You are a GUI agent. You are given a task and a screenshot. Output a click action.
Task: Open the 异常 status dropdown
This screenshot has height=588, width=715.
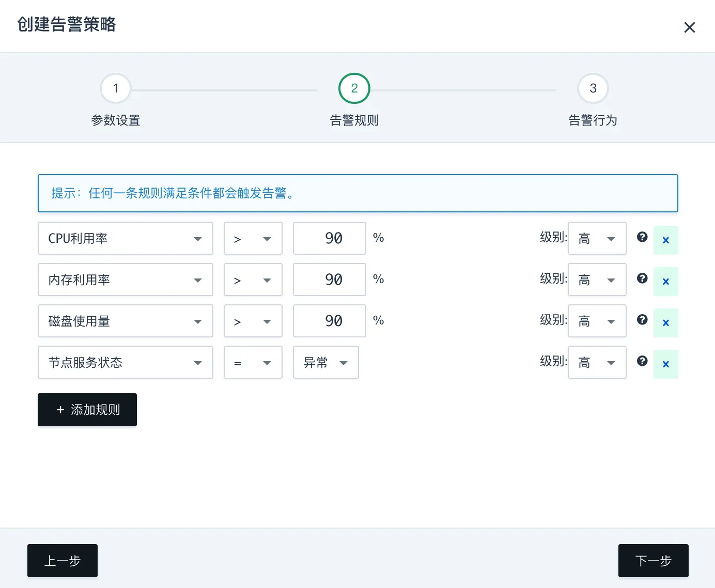coord(325,362)
